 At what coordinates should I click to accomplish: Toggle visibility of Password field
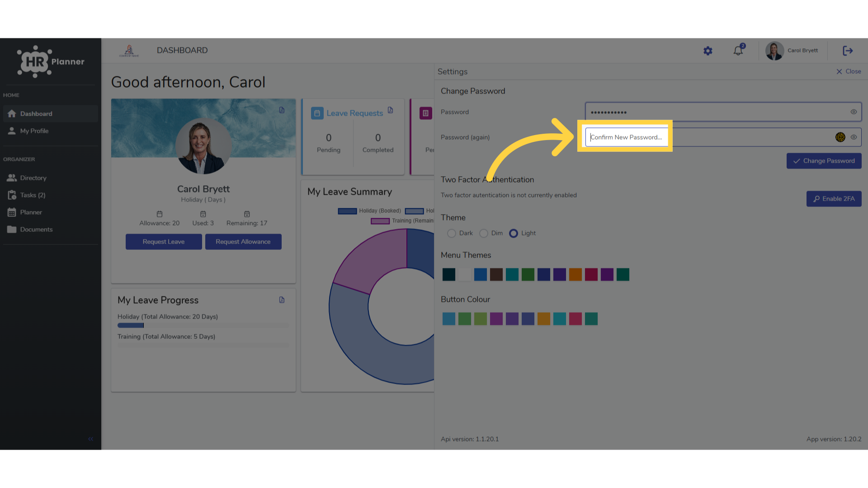854,112
